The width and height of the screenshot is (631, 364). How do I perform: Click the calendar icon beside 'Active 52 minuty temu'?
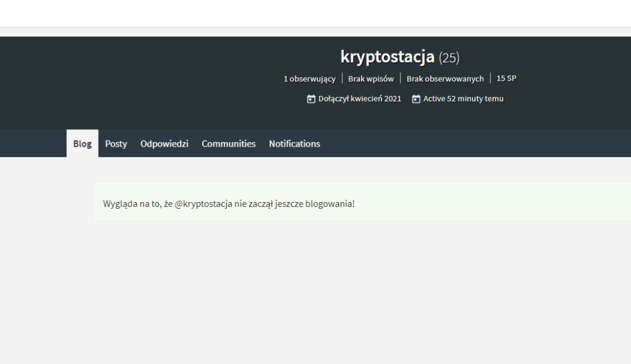(x=416, y=99)
